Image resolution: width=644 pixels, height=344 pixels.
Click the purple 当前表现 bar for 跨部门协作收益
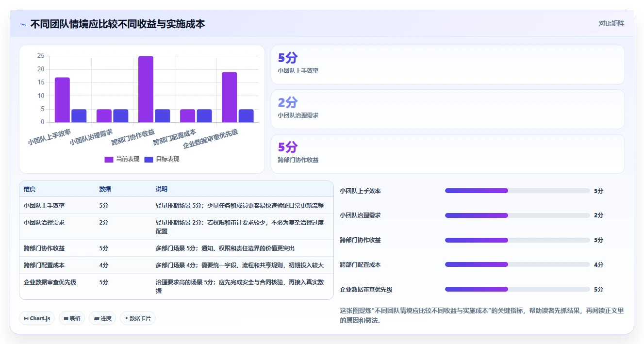(x=146, y=89)
